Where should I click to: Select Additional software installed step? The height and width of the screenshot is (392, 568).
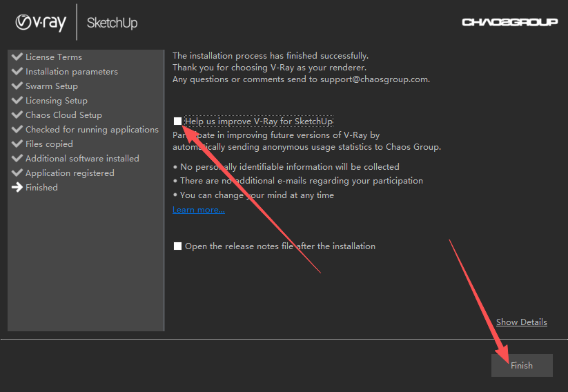[82, 158]
